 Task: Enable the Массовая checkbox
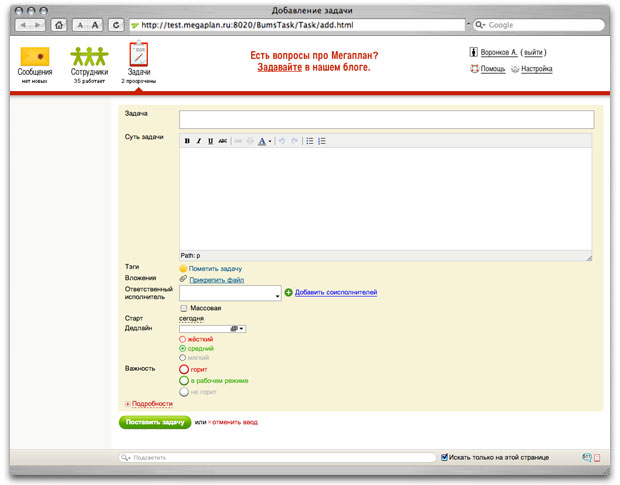(x=184, y=308)
